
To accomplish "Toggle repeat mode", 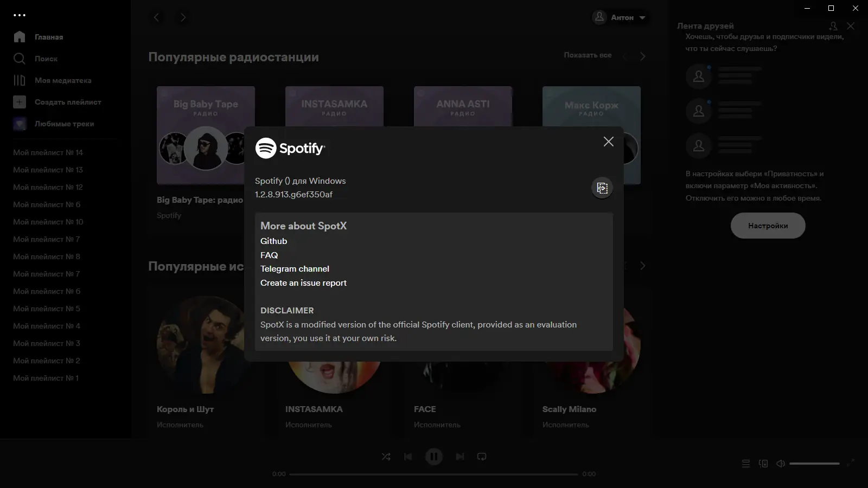I will click(x=482, y=457).
